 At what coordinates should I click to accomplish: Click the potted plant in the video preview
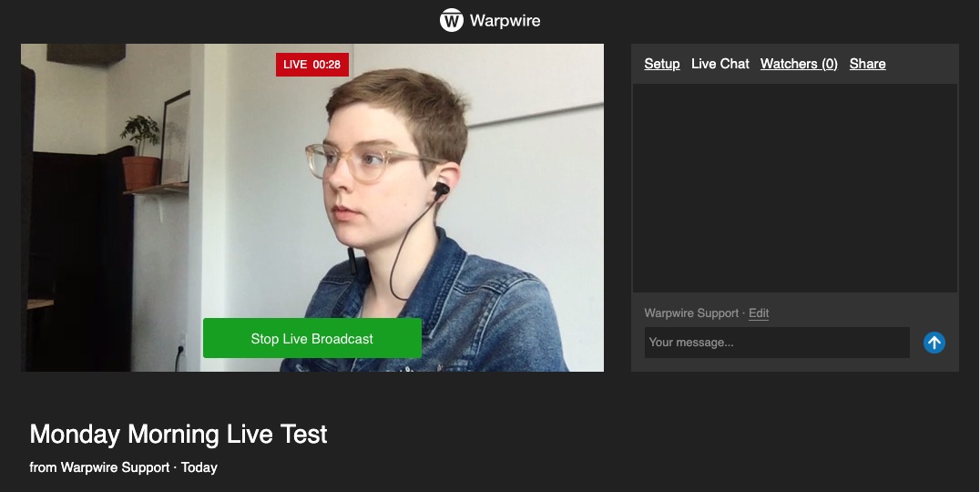(140, 152)
